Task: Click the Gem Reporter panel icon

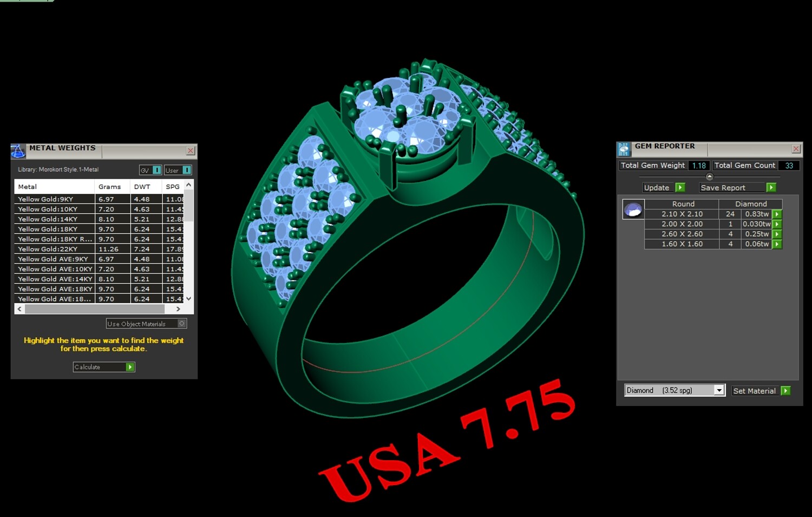Action: pos(624,149)
